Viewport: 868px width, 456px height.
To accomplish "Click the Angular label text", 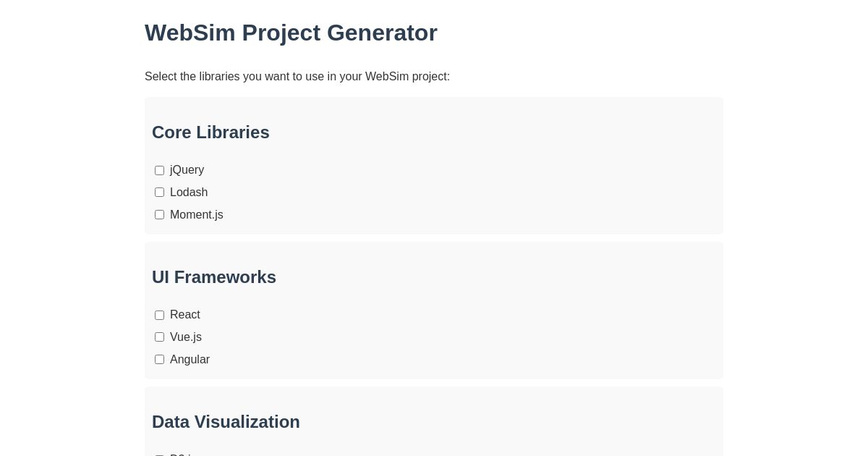I will (x=190, y=360).
